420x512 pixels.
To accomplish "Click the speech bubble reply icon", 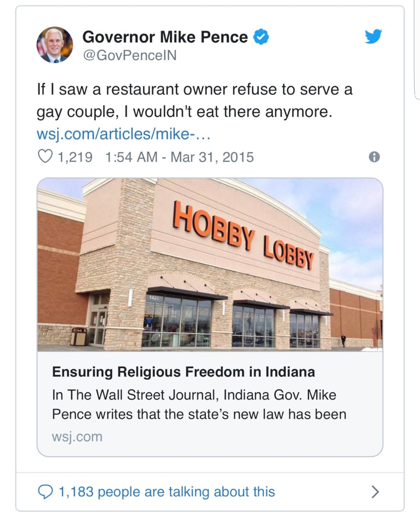I will (x=45, y=492).
